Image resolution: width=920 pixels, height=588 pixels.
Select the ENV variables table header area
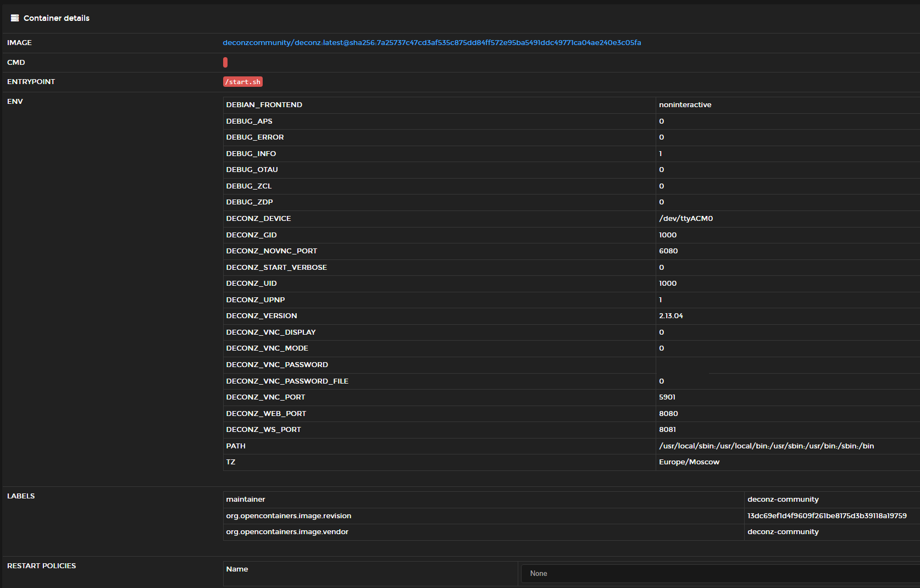[x=440, y=104]
